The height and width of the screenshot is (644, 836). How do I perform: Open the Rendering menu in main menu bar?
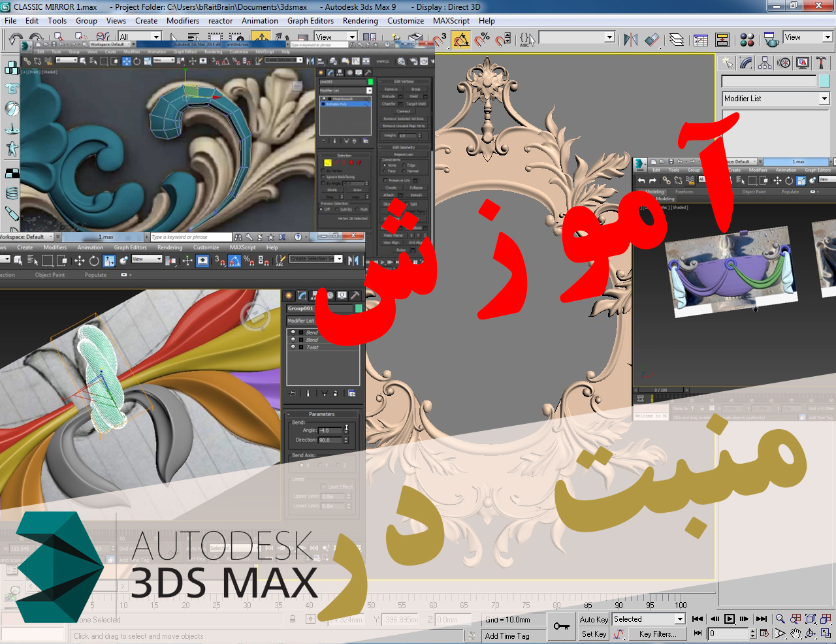tap(361, 21)
